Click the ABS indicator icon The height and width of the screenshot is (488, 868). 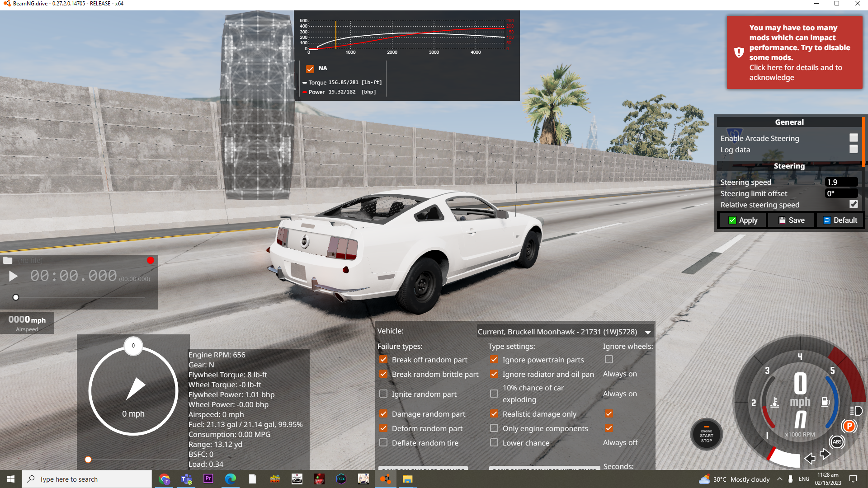(x=837, y=442)
